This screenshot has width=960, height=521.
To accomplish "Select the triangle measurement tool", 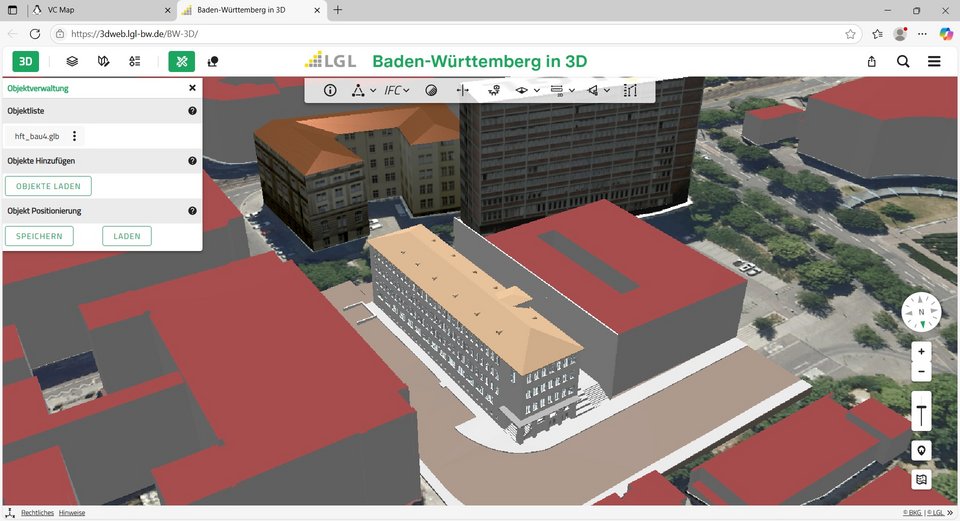I will coord(358,91).
